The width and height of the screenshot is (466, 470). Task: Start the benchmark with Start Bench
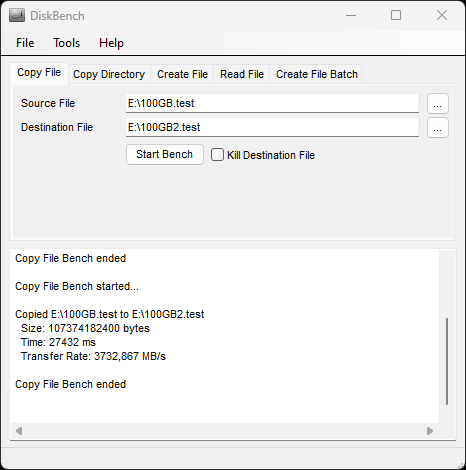[165, 154]
